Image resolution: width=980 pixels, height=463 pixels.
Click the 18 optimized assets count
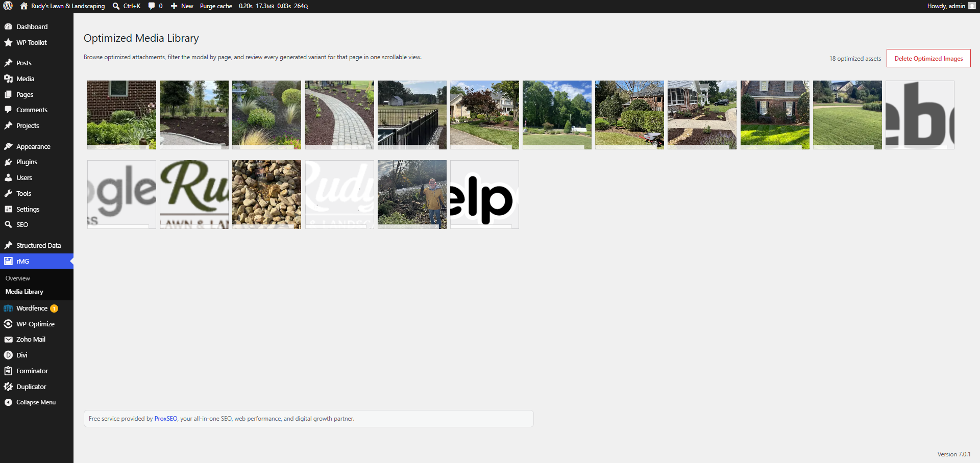(855, 59)
